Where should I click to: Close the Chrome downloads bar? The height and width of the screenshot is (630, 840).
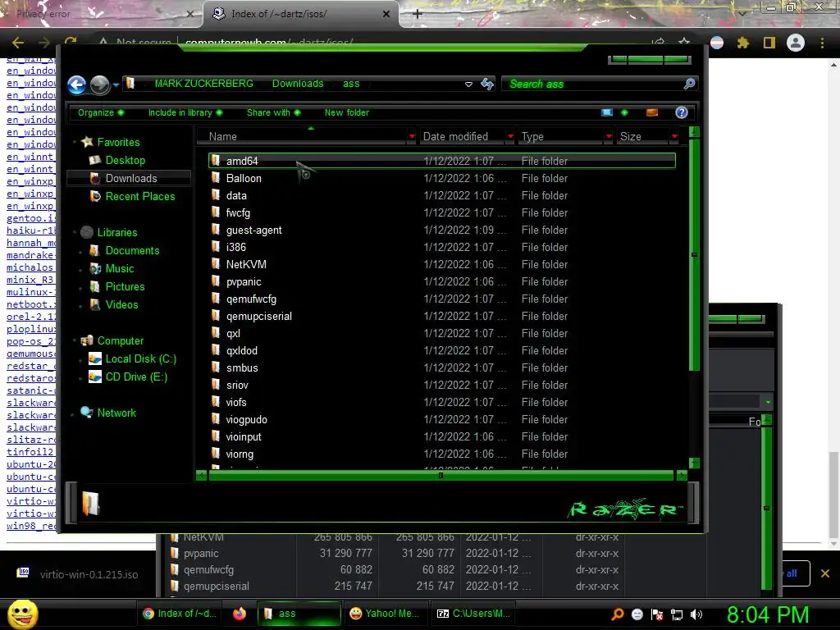825,573
